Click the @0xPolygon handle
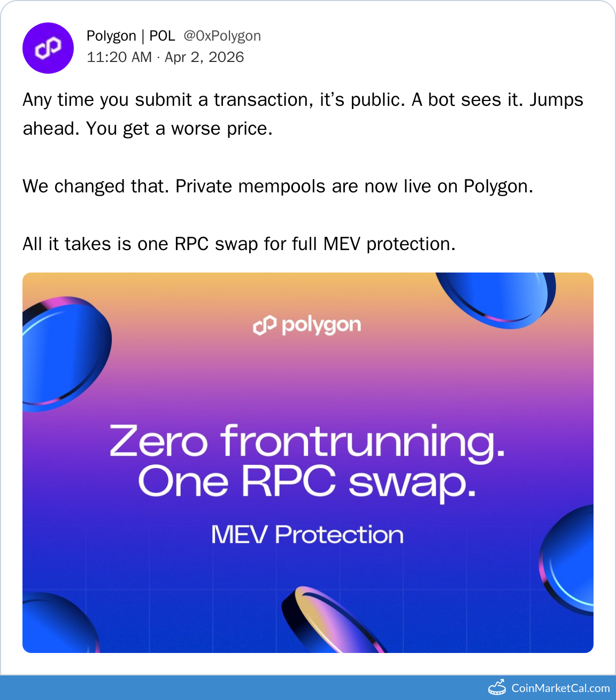616x700 pixels. pos(222,36)
